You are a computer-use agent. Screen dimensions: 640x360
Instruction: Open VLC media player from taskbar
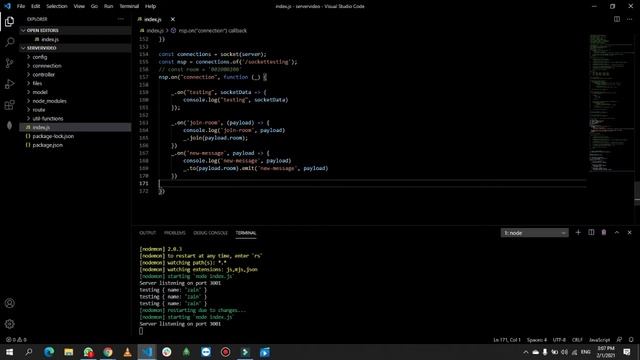[127, 352]
